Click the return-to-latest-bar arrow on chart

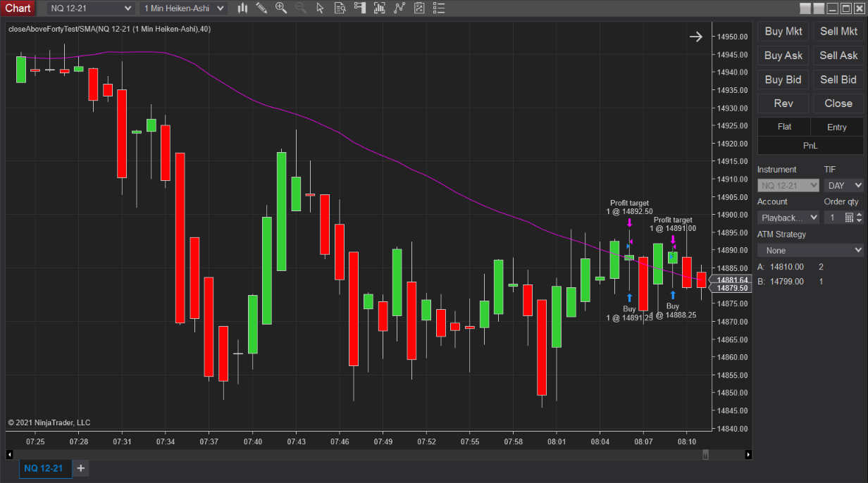coord(696,37)
